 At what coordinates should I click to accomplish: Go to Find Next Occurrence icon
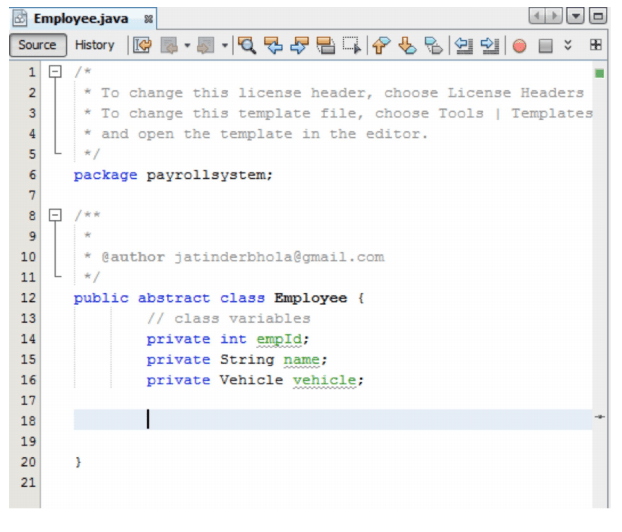pos(299,45)
